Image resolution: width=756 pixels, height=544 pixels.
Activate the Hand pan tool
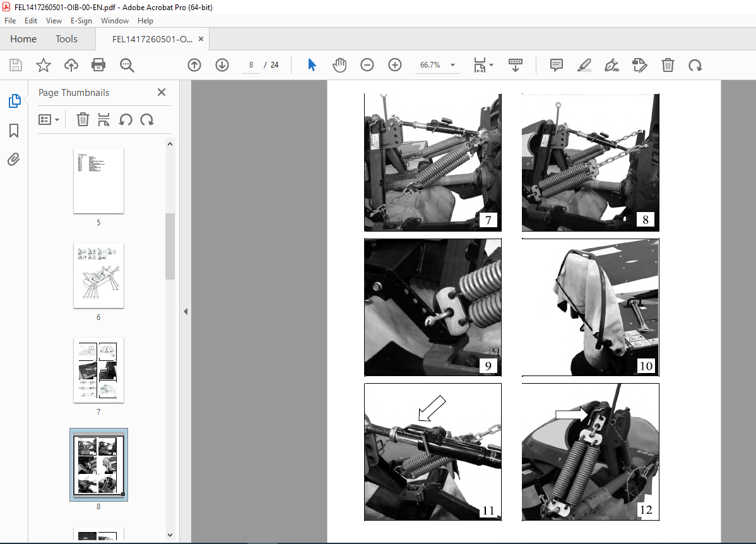click(340, 65)
